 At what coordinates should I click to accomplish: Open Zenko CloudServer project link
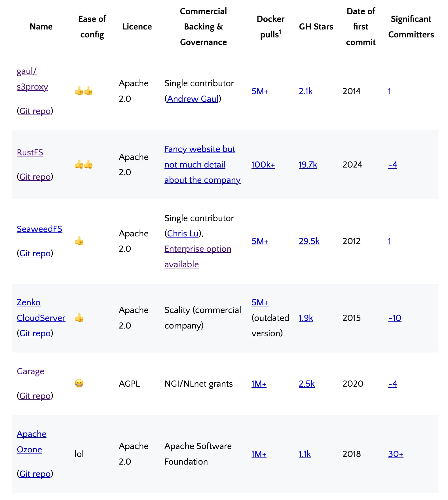pyautogui.click(x=41, y=318)
